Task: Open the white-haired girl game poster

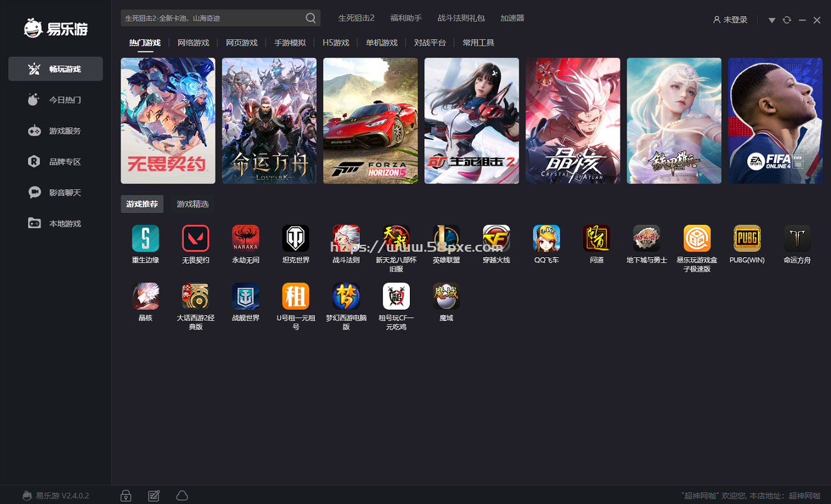Action: click(674, 121)
